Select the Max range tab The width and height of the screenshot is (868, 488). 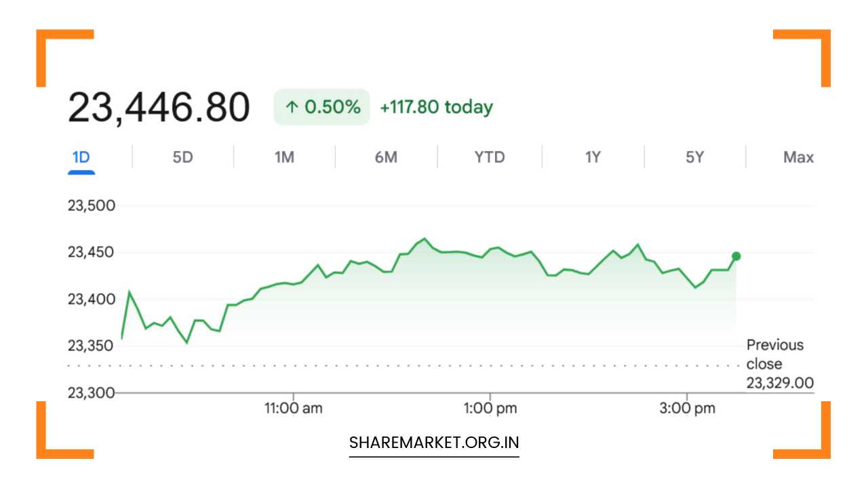[x=798, y=157]
